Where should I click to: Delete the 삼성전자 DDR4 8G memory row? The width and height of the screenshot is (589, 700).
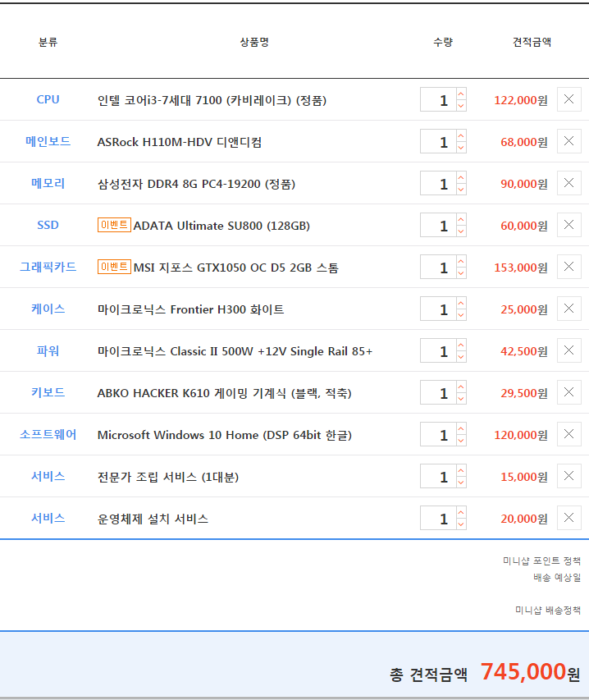pos(569,183)
